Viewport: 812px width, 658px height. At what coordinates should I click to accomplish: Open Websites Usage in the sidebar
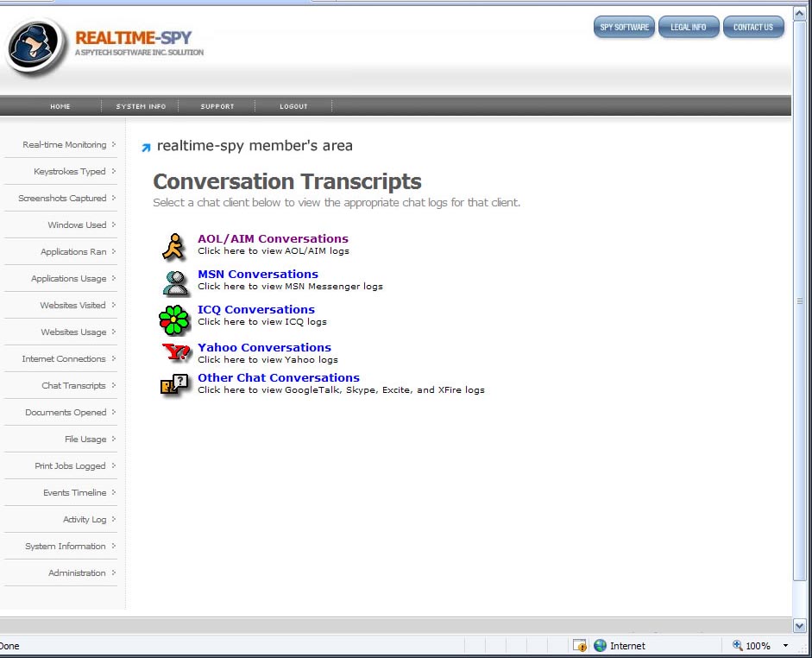click(x=73, y=332)
